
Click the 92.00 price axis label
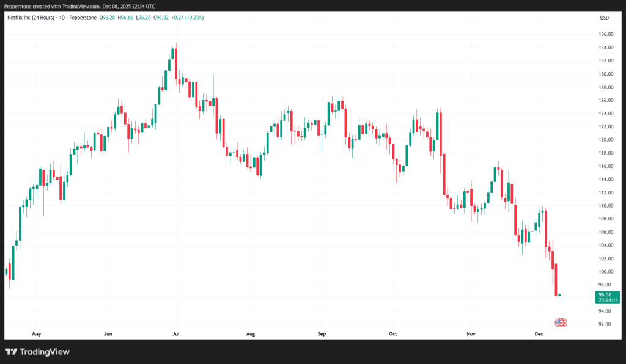tap(605, 324)
